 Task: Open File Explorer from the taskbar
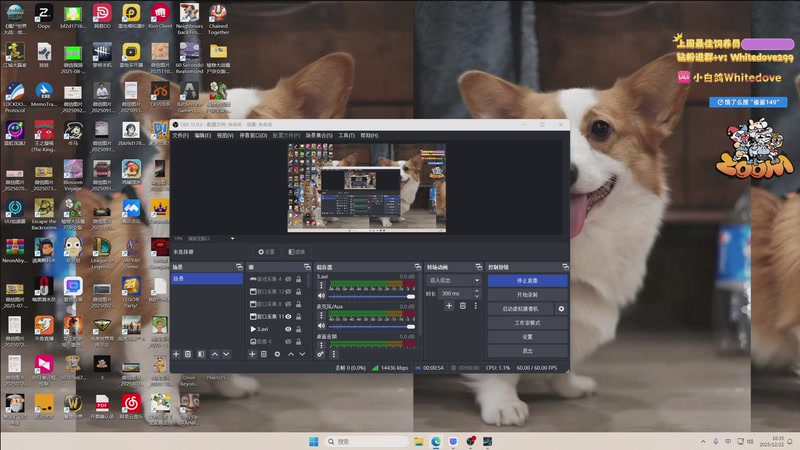tap(418, 441)
